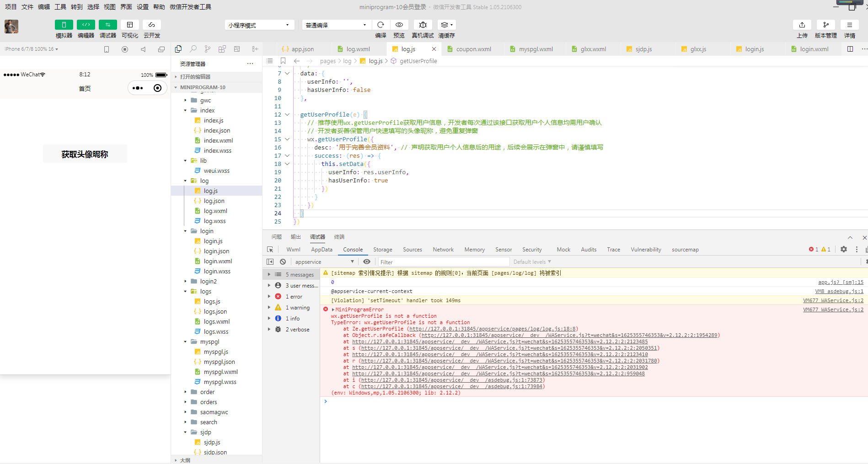Viewport: 868px width, 464px height.
Task: Show the 1 warning console filter
Action: 297,308
